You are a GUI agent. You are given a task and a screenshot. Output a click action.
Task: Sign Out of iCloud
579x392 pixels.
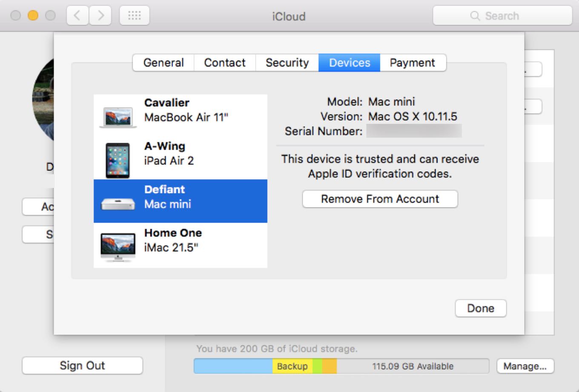pos(82,366)
